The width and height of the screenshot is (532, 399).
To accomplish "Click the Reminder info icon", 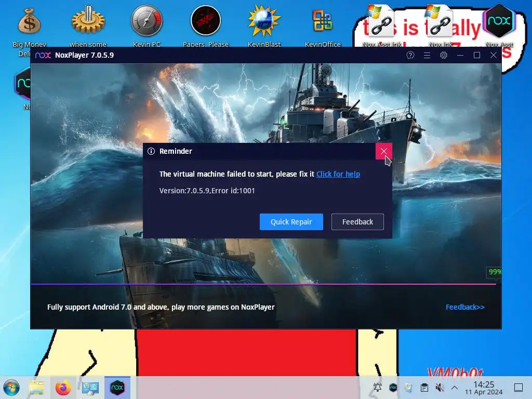I will 151,151.
